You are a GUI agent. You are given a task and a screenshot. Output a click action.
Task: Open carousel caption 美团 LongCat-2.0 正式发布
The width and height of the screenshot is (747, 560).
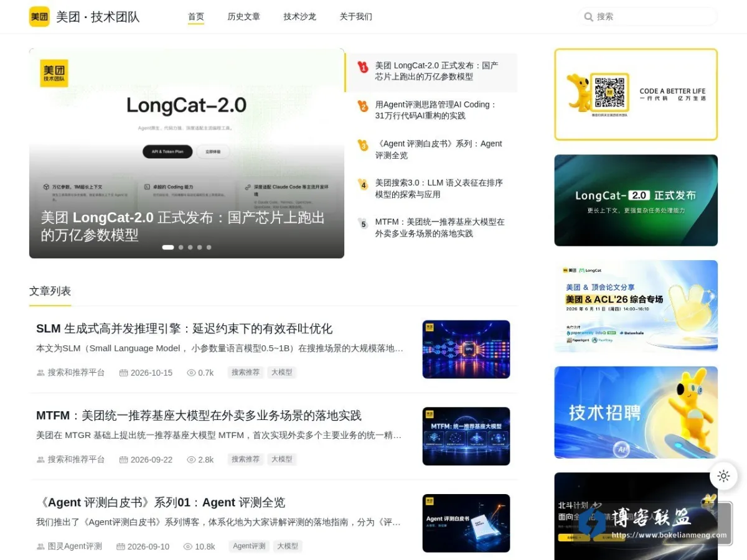[x=183, y=226]
